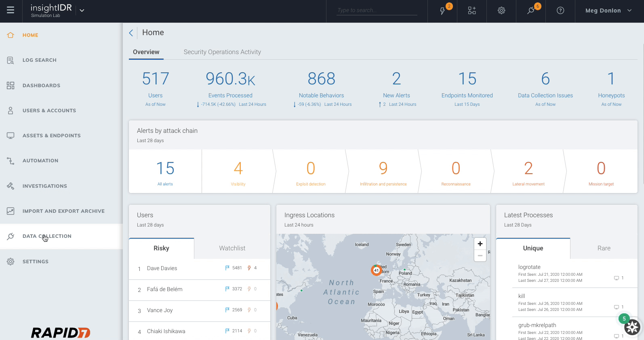Open the Notable Behaviors metric link

click(x=321, y=96)
